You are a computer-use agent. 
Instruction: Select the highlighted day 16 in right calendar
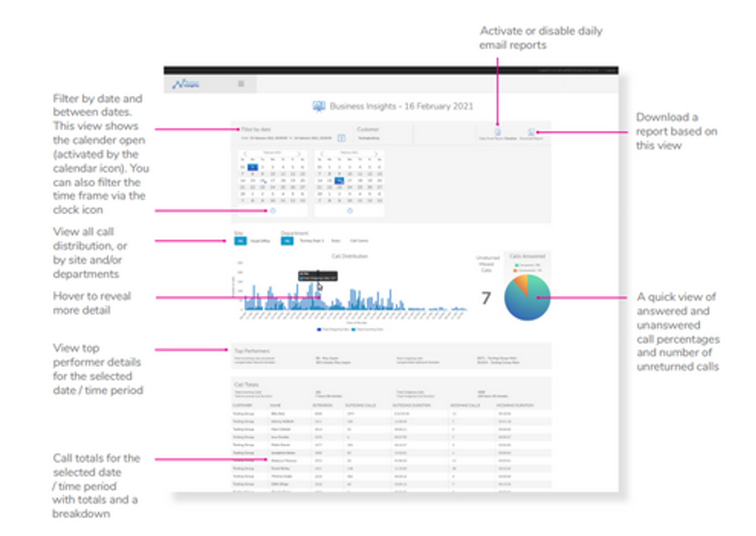pyautogui.click(x=339, y=181)
